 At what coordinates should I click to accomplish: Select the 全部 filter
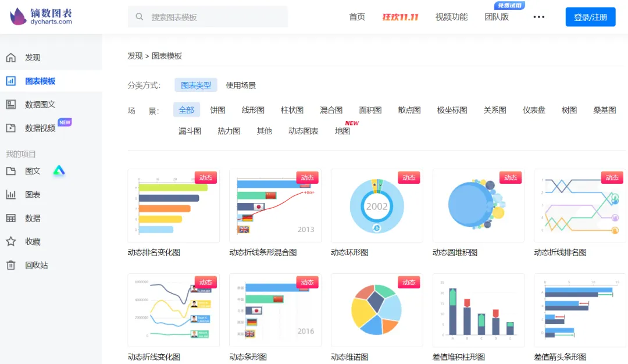coord(186,110)
